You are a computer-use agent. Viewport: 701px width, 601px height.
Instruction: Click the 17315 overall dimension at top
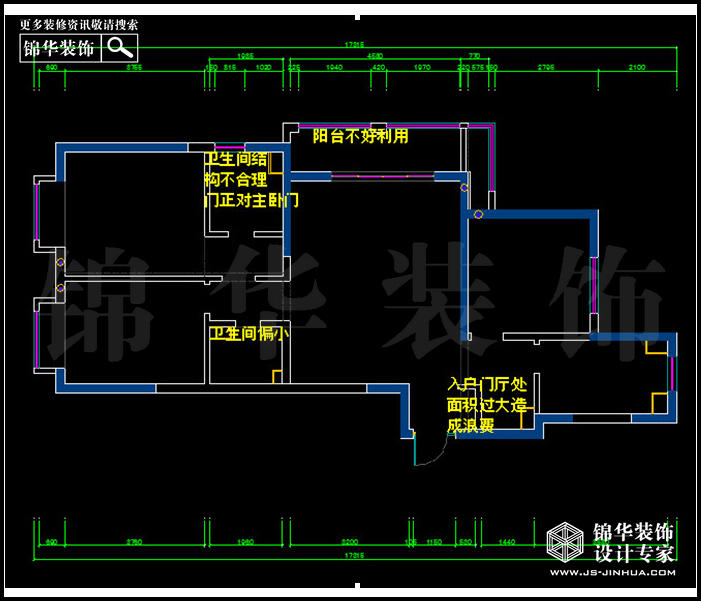point(353,45)
